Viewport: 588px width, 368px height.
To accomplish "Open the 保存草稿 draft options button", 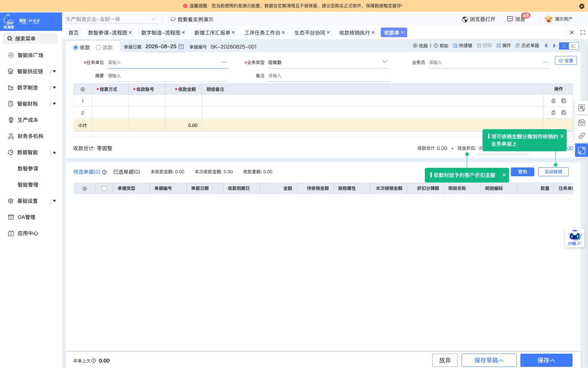I will (489, 360).
